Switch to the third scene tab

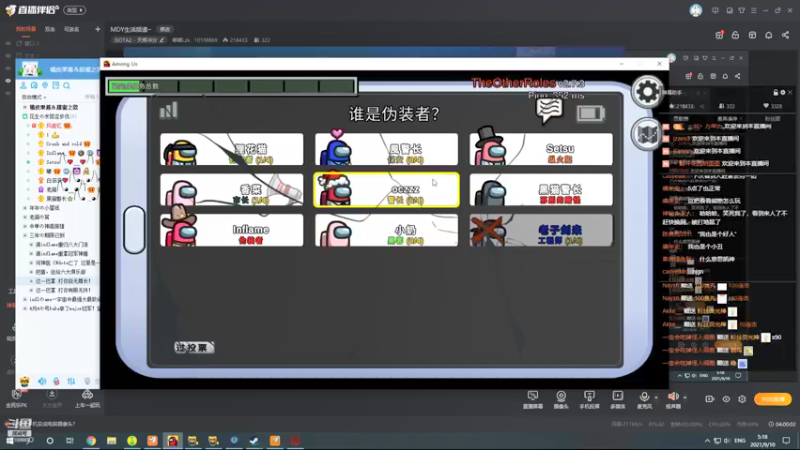[x=71, y=30]
